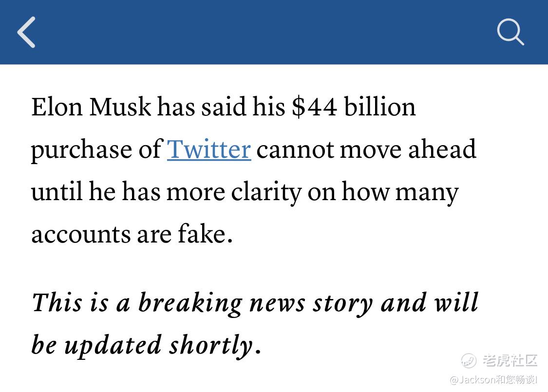Open search with the magnifying glass icon

[x=510, y=32]
